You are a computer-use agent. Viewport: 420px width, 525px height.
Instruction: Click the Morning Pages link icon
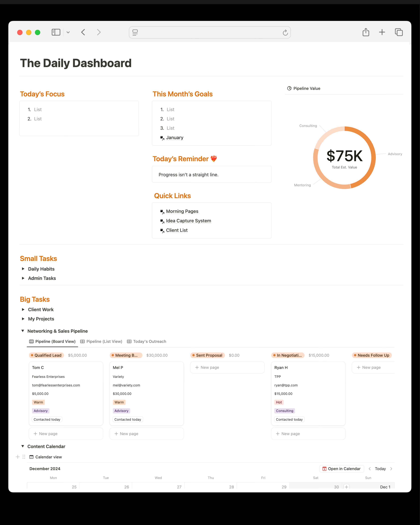coord(162,212)
